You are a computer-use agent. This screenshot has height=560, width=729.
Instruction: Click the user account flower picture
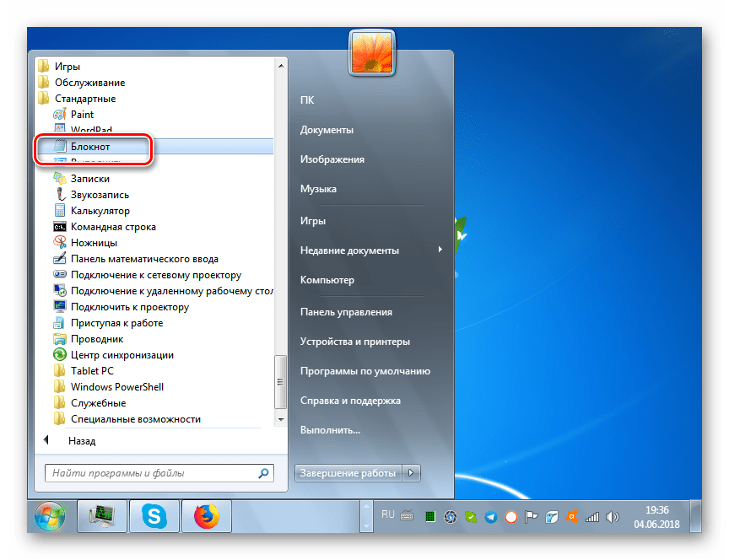tap(371, 52)
